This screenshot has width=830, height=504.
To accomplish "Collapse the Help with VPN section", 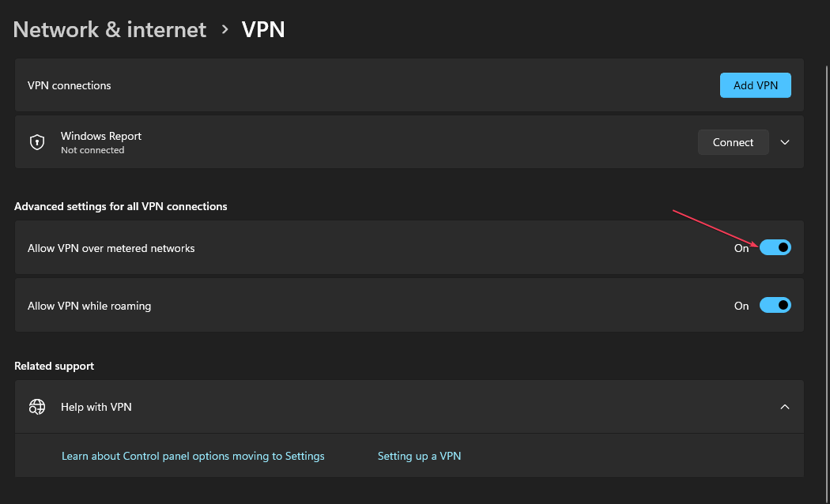I will 784,406.
